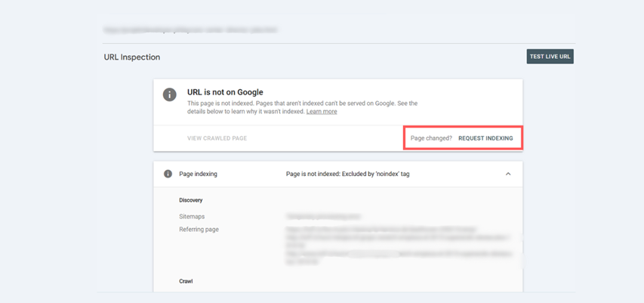The image size is (644, 303).
Task: Click the TEST LIVE URL button
Action: coord(550,57)
